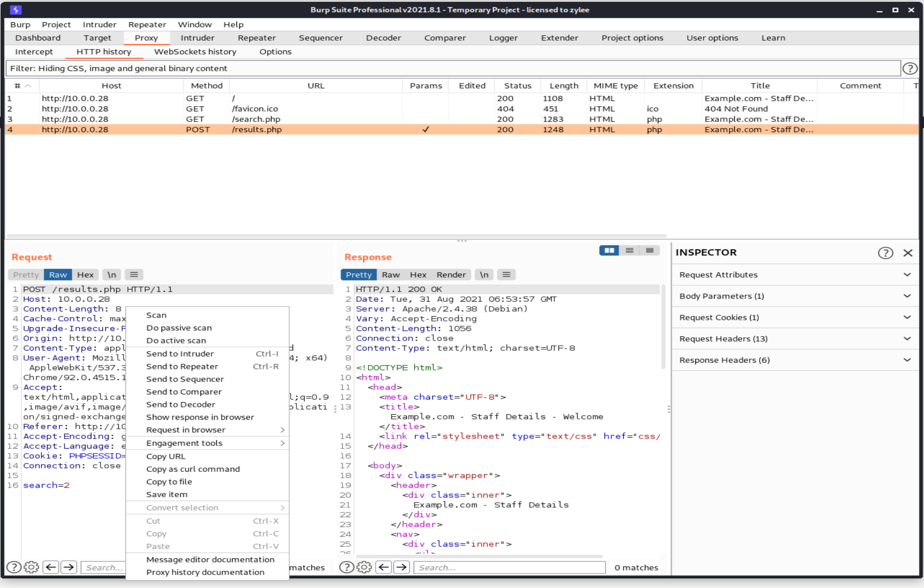
Task: Click Copy as curl command entry
Action: (x=193, y=469)
